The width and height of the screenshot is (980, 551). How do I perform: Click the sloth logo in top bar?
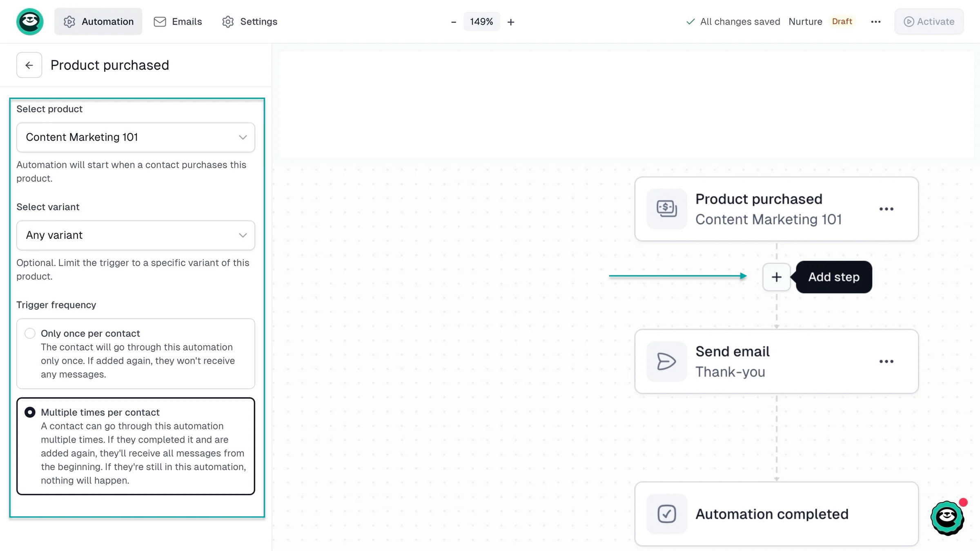pos(30,22)
